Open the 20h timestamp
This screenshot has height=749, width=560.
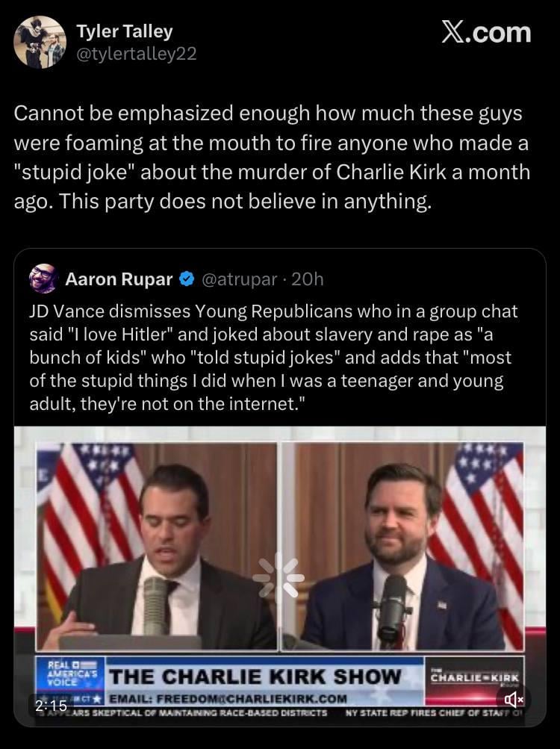coord(308,279)
